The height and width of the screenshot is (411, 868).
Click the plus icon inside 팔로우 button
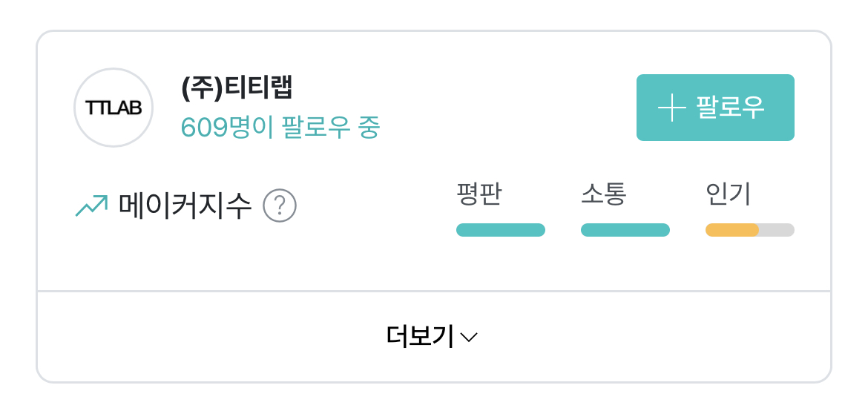click(x=672, y=108)
